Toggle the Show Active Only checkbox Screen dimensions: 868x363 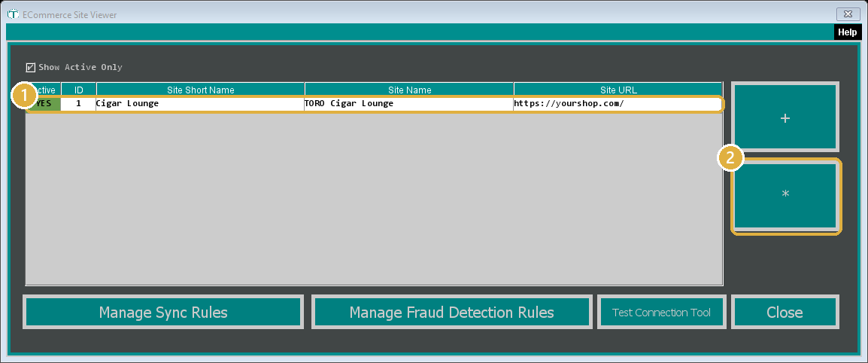(x=31, y=68)
